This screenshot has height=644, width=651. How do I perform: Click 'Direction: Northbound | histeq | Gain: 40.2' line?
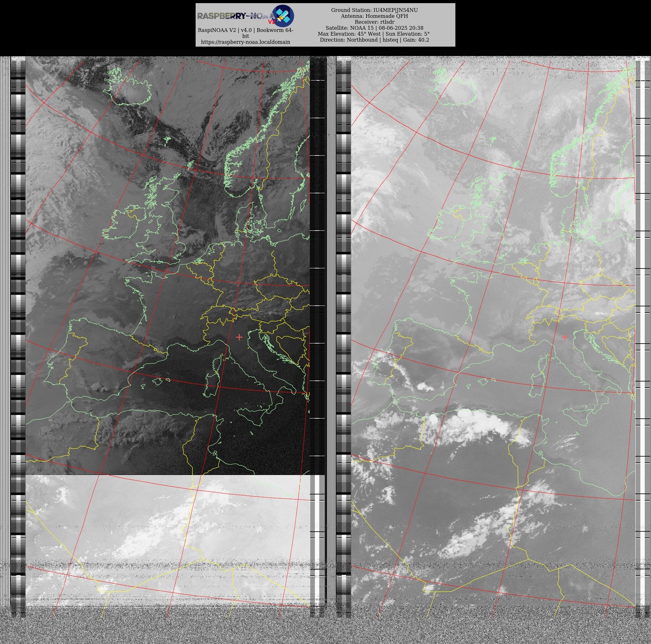pos(374,40)
